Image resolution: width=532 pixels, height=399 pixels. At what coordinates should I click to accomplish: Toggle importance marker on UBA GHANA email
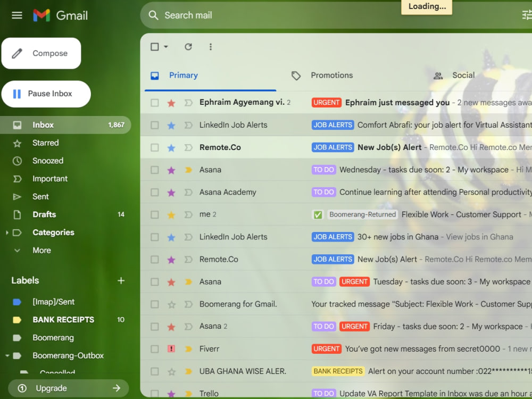188,371
